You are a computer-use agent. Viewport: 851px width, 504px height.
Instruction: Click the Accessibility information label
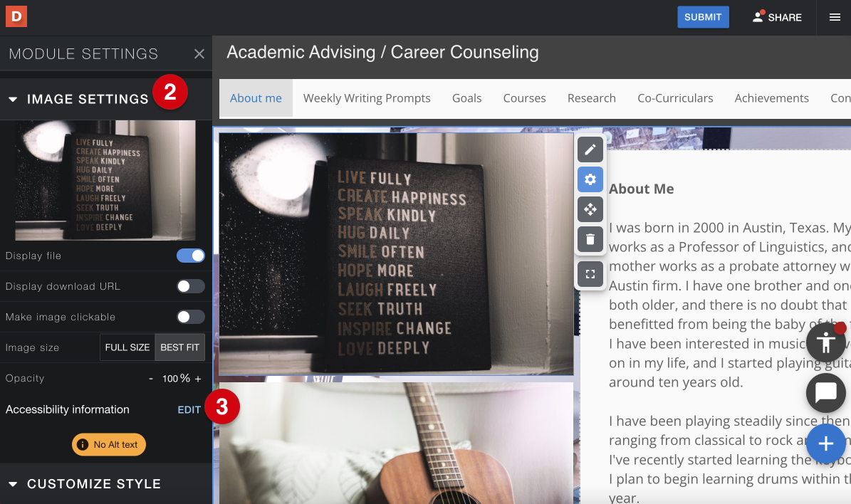pyautogui.click(x=68, y=409)
